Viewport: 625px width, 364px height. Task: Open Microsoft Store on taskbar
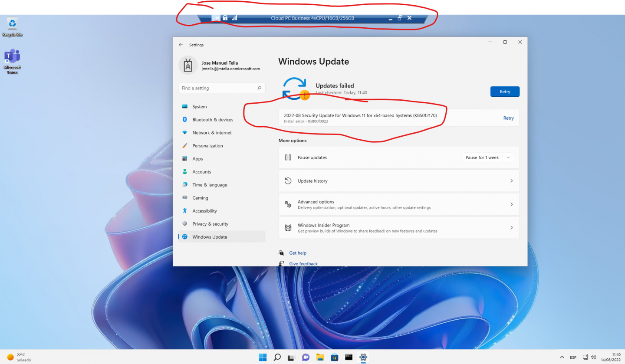pyautogui.click(x=334, y=357)
